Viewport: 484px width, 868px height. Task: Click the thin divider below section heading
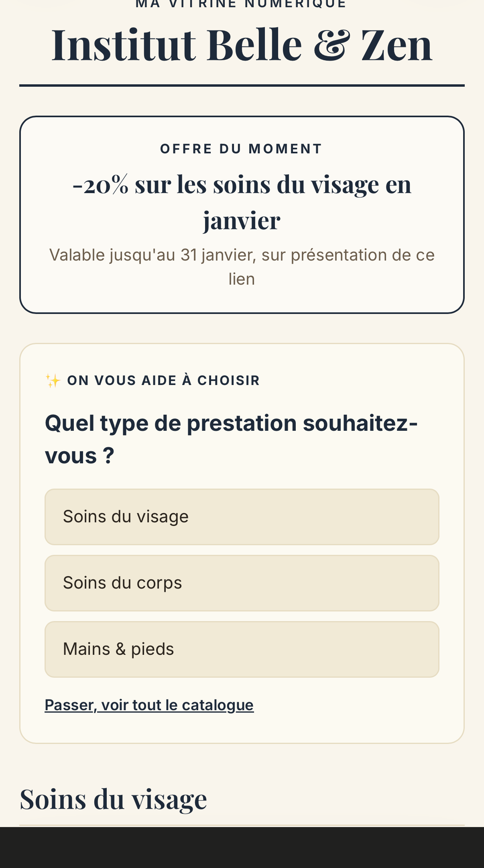tap(242, 825)
